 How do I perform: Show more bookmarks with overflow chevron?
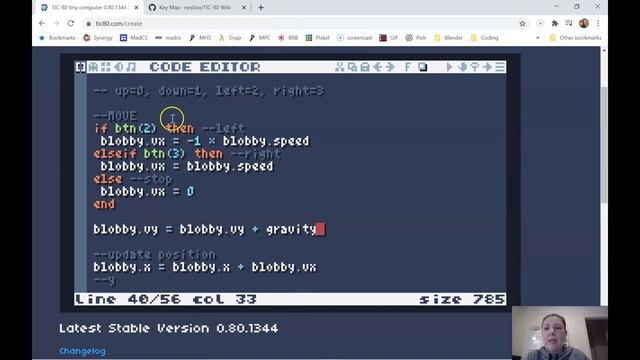(538, 38)
